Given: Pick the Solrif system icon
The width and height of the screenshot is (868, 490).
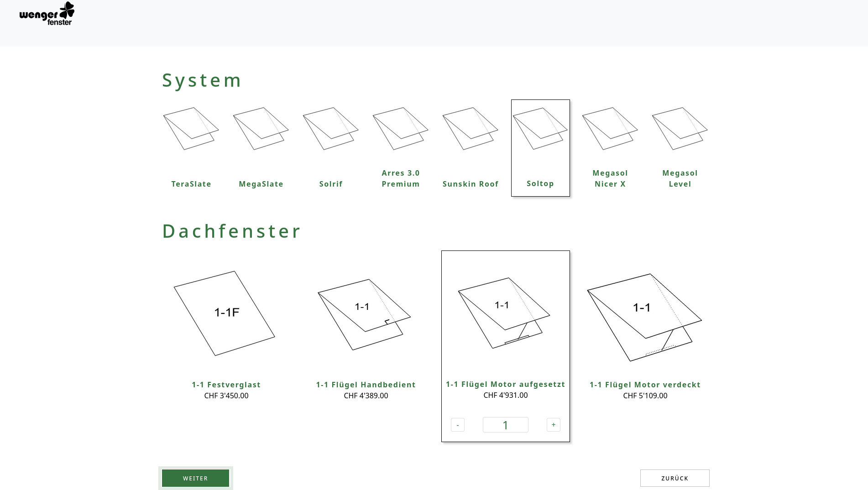Looking at the screenshot, I should coord(331,129).
